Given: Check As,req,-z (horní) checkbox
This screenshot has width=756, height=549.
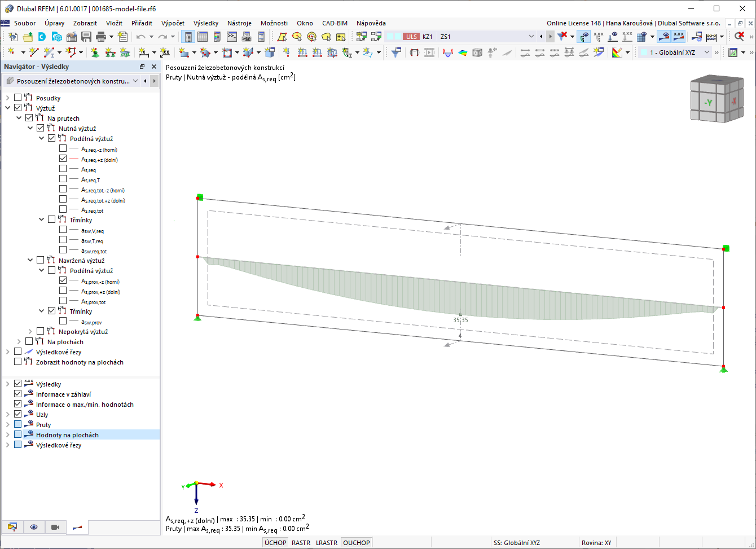Looking at the screenshot, I should coord(63,148).
